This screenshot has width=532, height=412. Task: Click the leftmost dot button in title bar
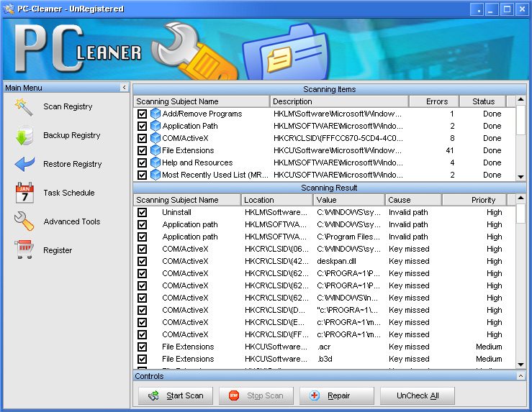point(477,9)
